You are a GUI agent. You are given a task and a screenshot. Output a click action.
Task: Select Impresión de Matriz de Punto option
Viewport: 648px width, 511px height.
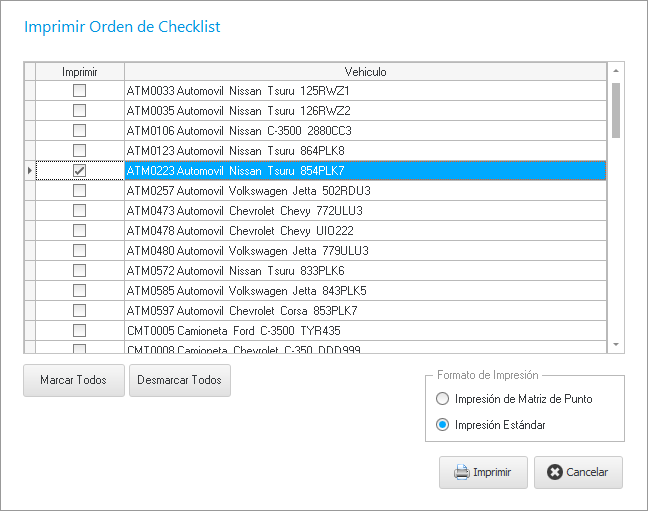pos(443,399)
